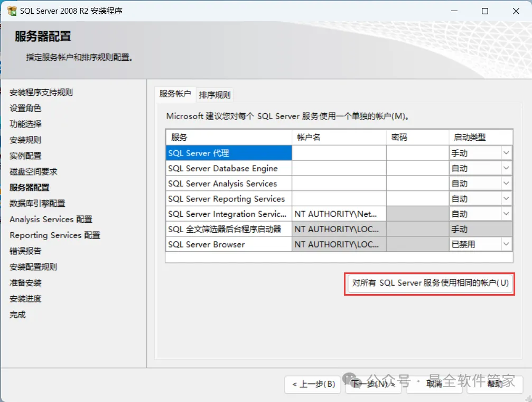Click account name field for Analysis Services
This screenshot has width=532, height=402.
coord(339,184)
